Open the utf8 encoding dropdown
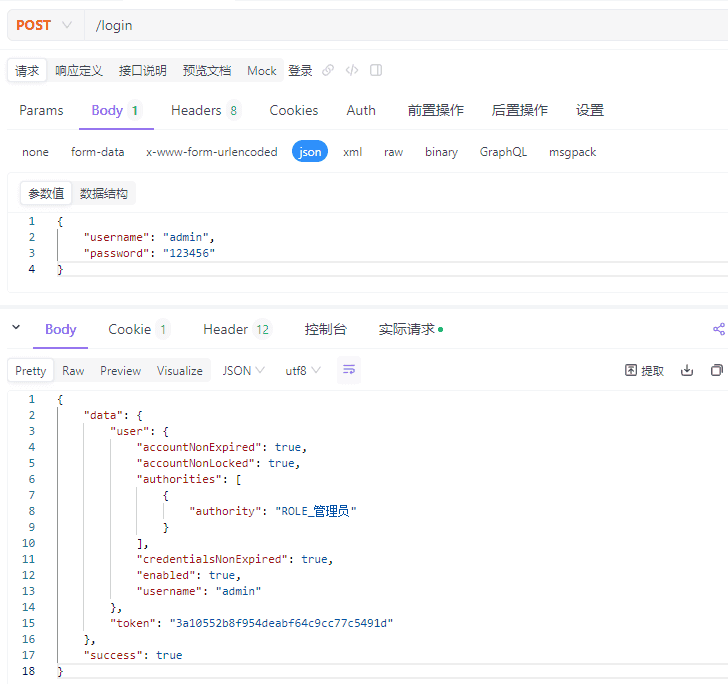 [x=303, y=371]
